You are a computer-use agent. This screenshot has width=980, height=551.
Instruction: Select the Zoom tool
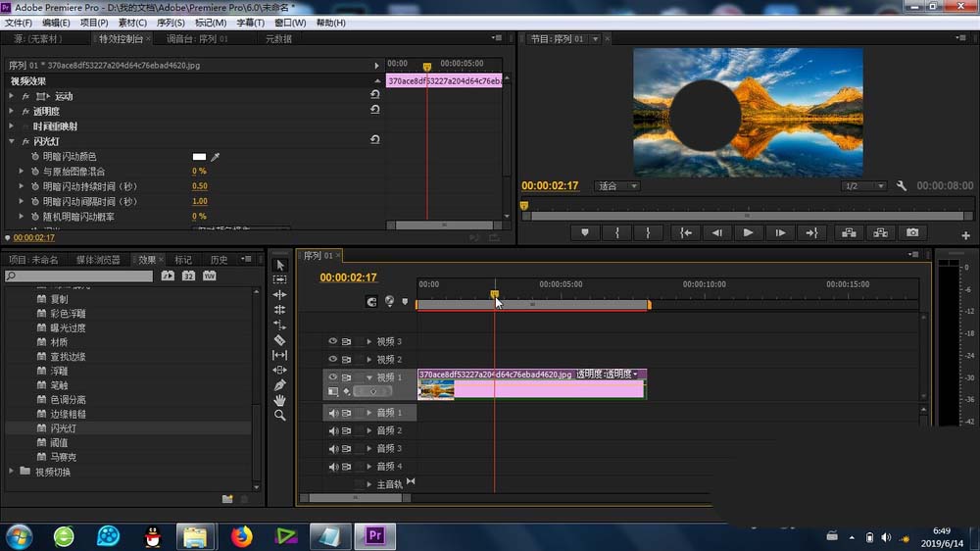tap(280, 416)
